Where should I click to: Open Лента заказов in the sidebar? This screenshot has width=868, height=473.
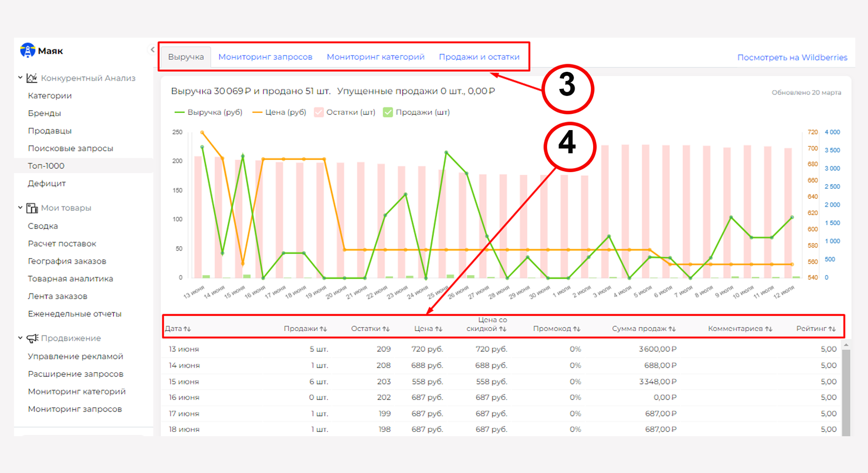tap(57, 296)
